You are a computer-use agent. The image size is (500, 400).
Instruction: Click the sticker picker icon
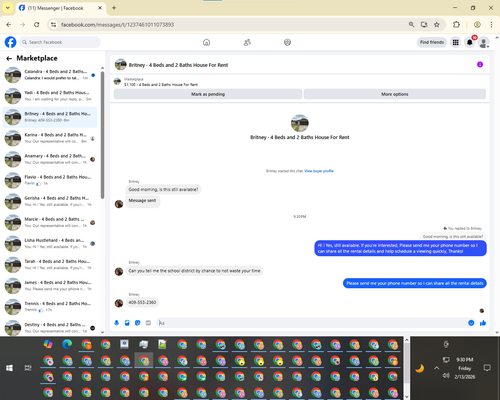pyautogui.click(x=138, y=323)
